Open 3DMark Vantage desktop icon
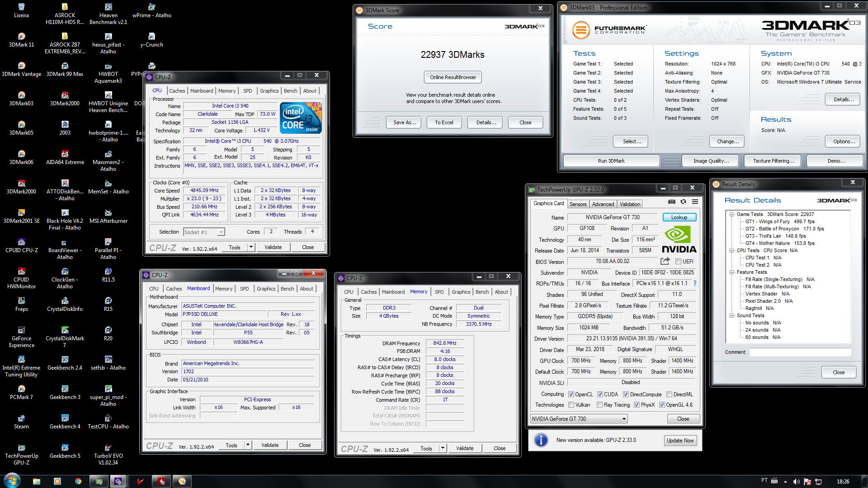Viewport: 868px width, 488px height. point(21,70)
